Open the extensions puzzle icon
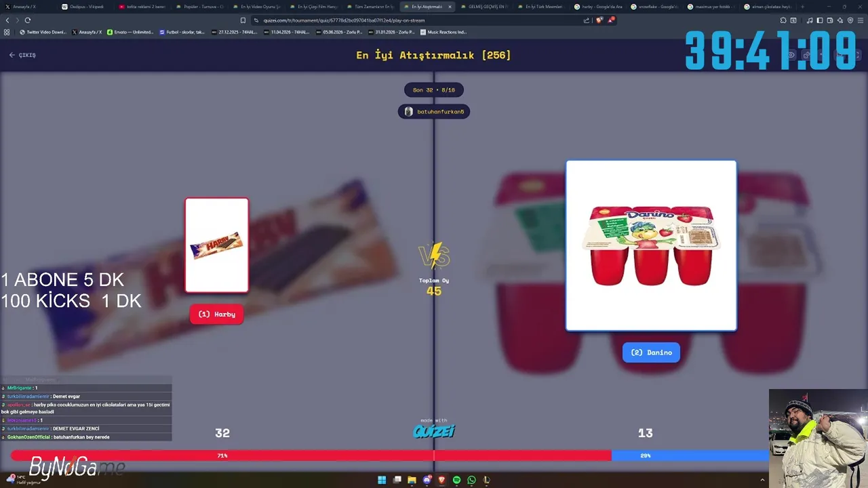Image resolution: width=868 pixels, height=488 pixels. coord(783,20)
